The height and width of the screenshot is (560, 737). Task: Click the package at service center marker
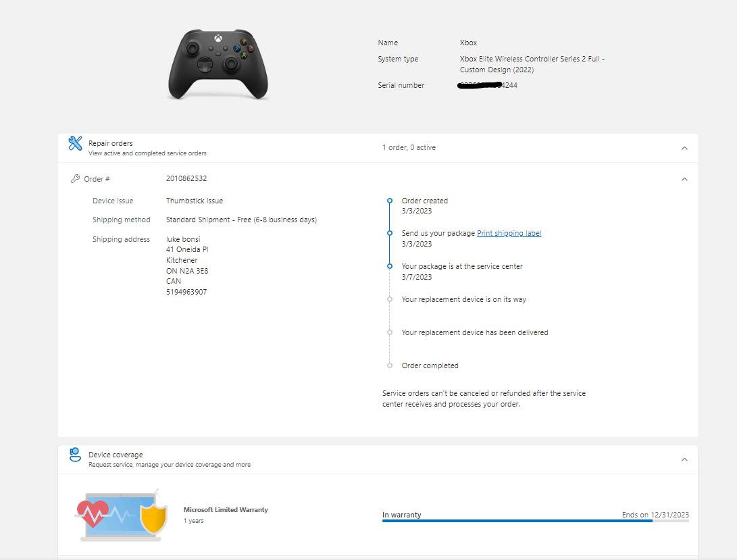(390, 266)
